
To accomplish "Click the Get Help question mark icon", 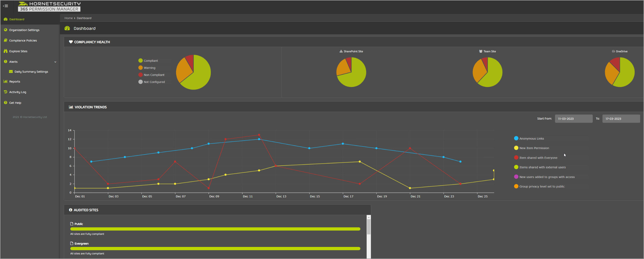I will 6,102.
